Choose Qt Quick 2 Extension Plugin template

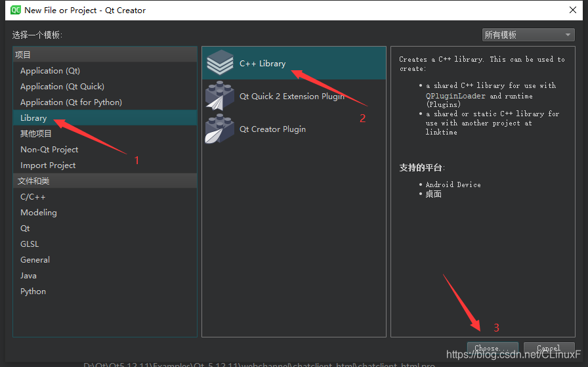(x=294, y=96)
